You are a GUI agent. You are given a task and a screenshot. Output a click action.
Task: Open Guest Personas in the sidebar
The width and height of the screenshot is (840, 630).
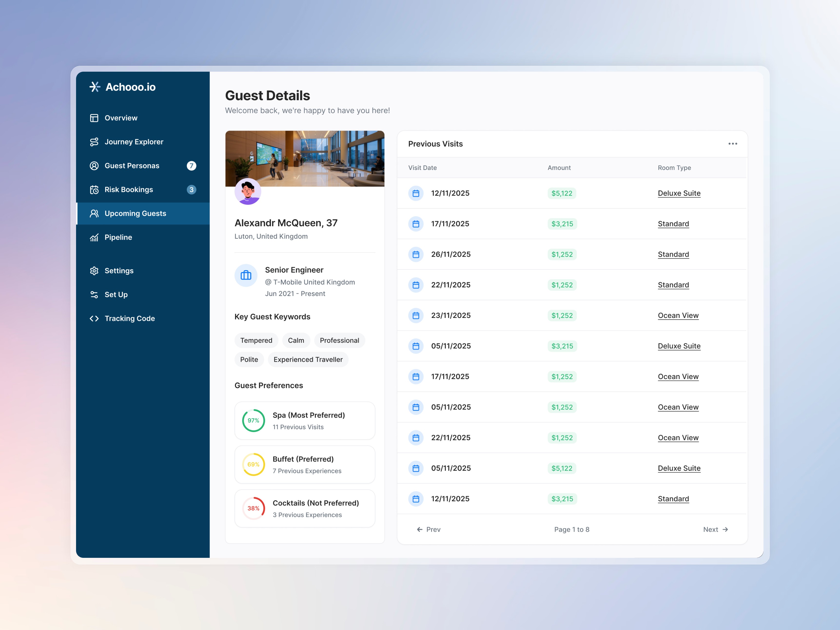click(132, 166)
